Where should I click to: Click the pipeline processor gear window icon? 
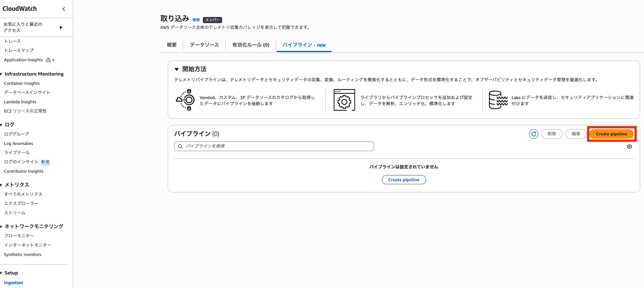pos(344,100)
